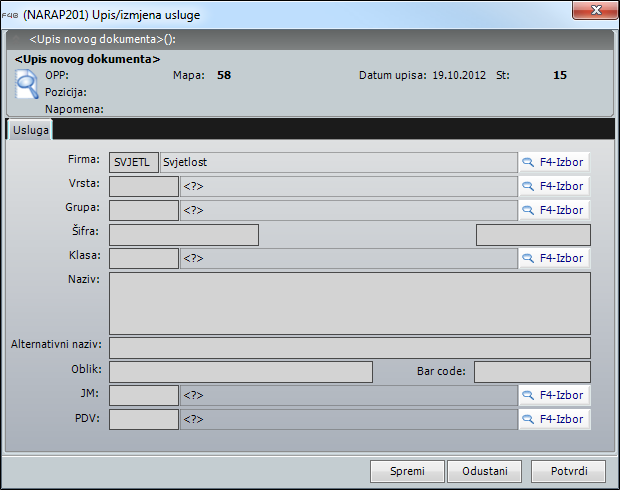Screen dimensions: 620x490
Task: Click into the Šifra input field
Action: (x=184, y=235)
